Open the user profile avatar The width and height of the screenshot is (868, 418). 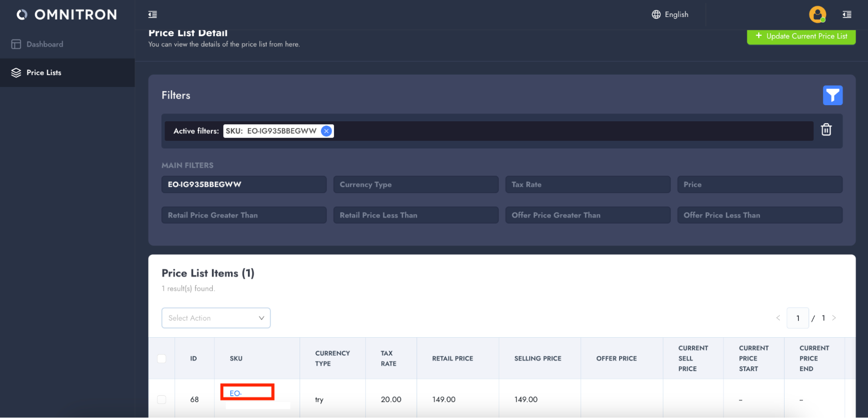[x=817, y=15]
